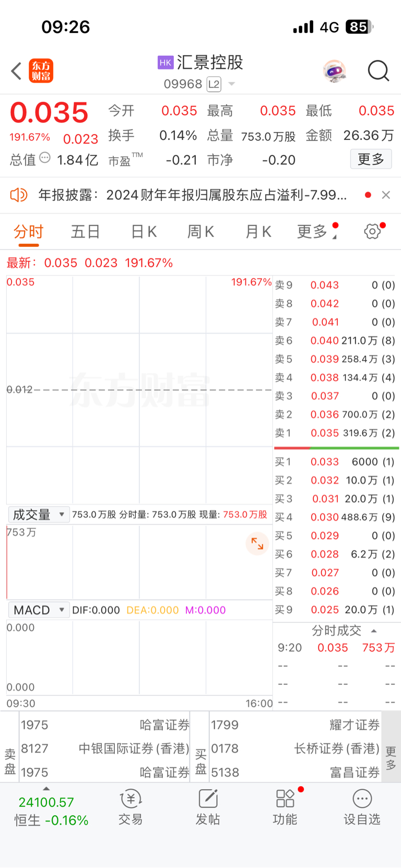The height and width of the screenshot is (868, 401).
Task: Tap the main price 0.035
Action: point(49,113)
